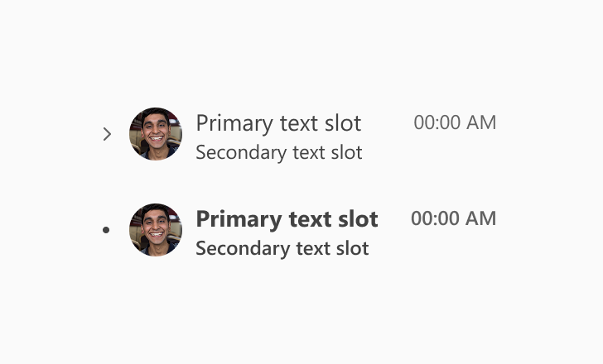Select the bold "Primary text slot" title
603x364 pixels.
(x=287, y=219)
